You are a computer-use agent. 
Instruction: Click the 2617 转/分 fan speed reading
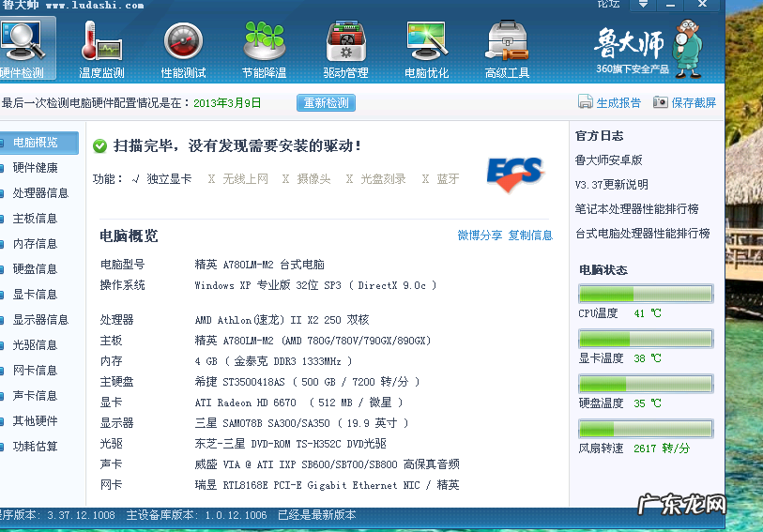662,448
